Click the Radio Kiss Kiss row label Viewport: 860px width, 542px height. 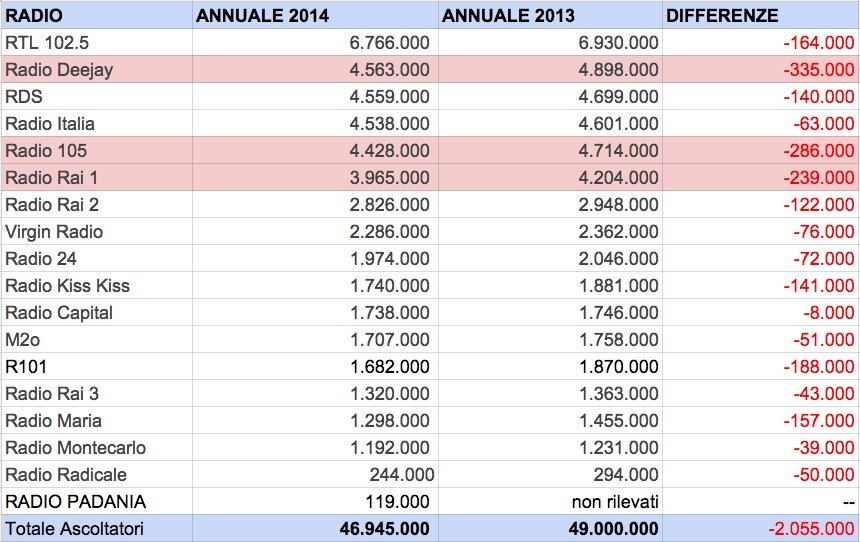click(x=67, y=285)
